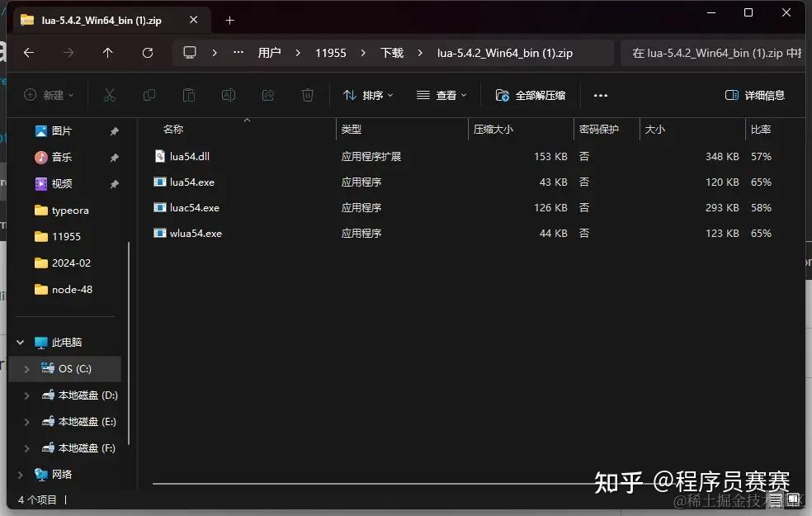The width and height of the screenshot is (812, 516).
Task: Navigate up one folder level
Action: point(107,52)
